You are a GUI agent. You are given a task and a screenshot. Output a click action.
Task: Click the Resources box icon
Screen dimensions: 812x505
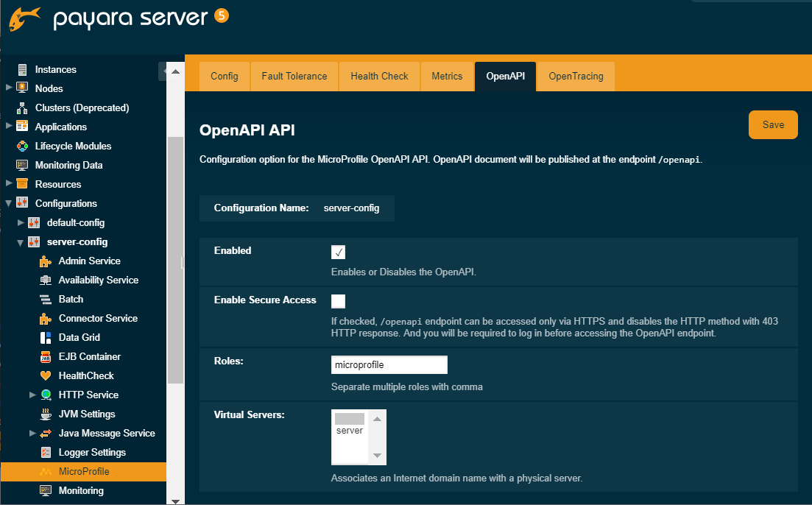(22, 184)
